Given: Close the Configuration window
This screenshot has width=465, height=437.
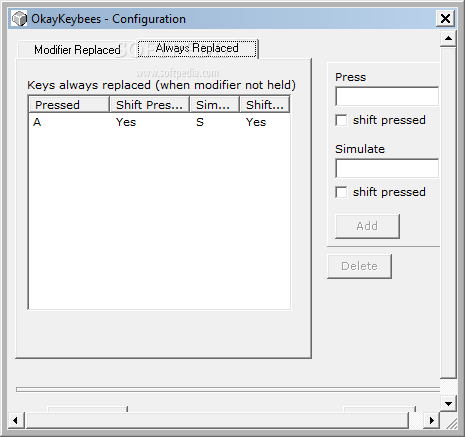Looking at the screenshot, I should pos(445,18).
